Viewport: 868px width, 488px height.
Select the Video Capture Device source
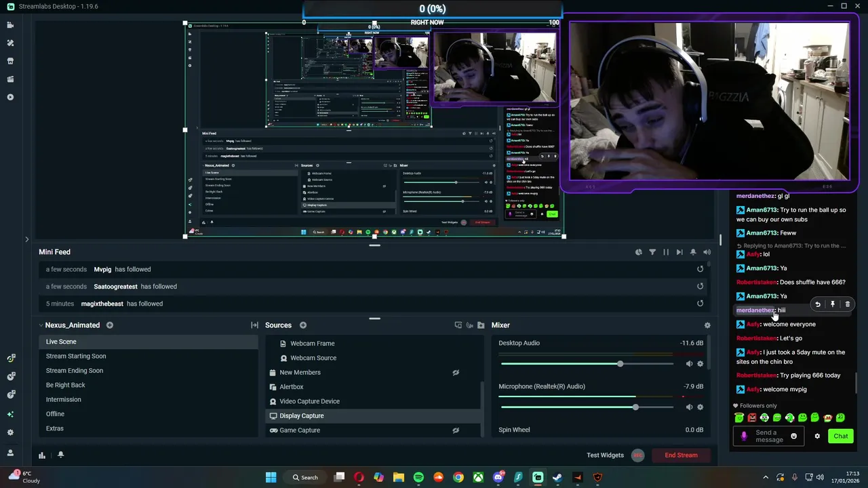point(373,401)
